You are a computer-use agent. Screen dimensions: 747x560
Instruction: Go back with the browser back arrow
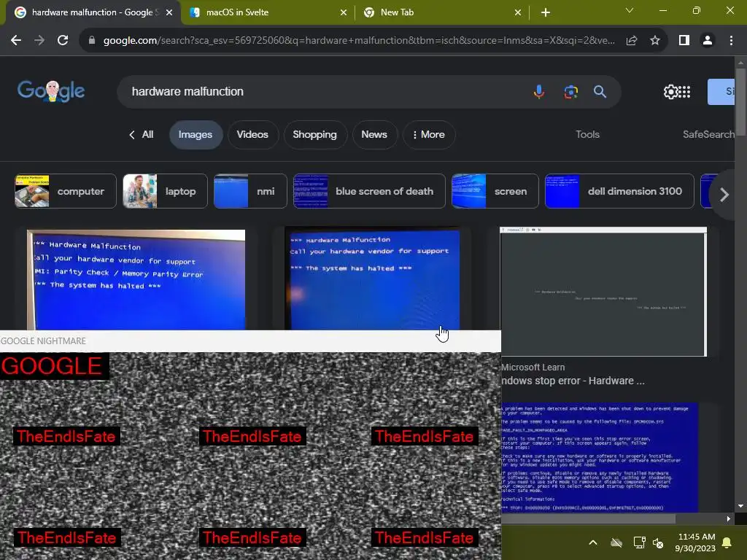pyautogui.click(x=16, y=41)
